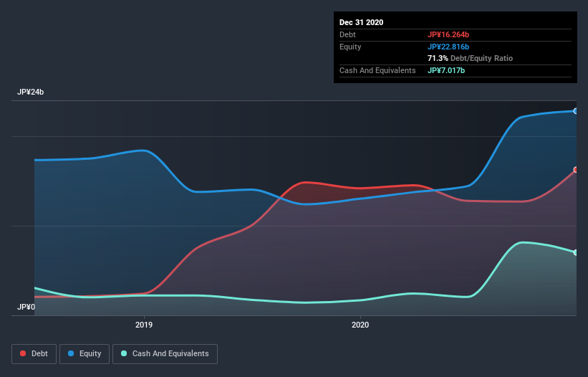This screenshot has width=588, height=377.
Task: Click the teal Cash endpoint marker
Action: pyautogui.click(x=576, y=252)
